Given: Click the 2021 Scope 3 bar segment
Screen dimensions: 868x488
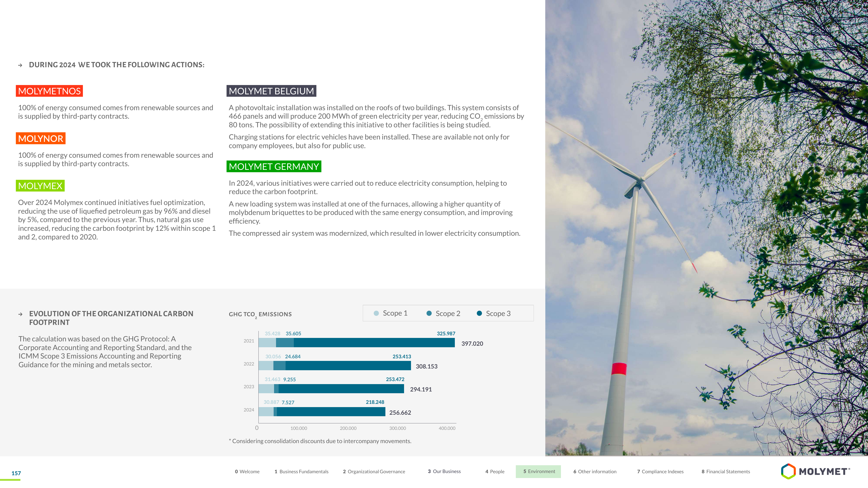Looking at the screenshot, I should [x=374, y=342].
